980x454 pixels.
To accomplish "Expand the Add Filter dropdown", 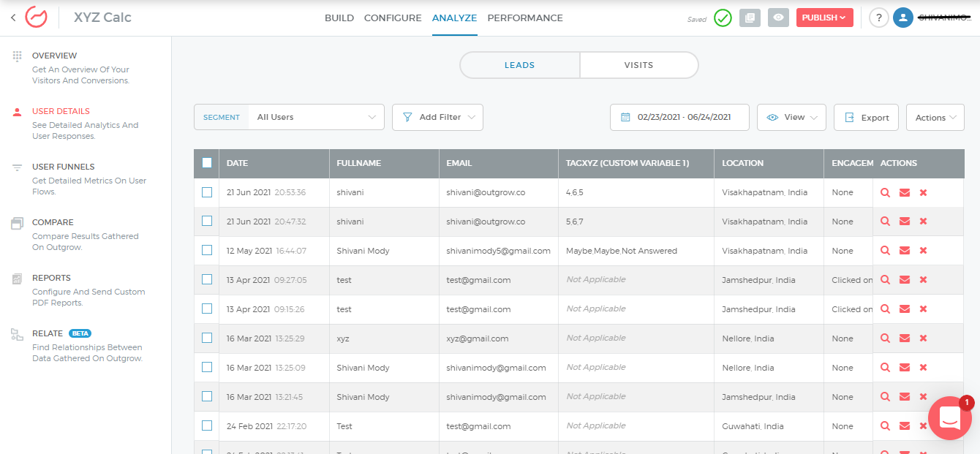I will 437,117.
